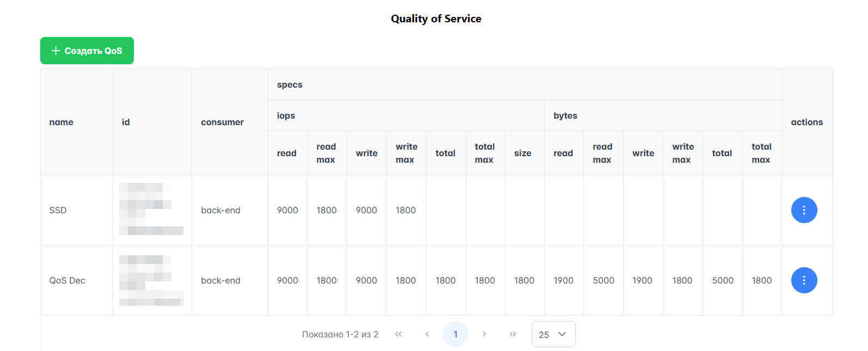This screenshot has height=351, width=868.
Task: Click the actions column header
Action: (x=807, y=122)
